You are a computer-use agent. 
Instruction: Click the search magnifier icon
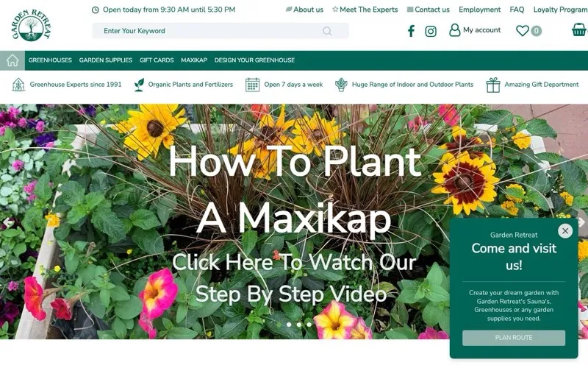pyautogui.click(x=327, y=31)
